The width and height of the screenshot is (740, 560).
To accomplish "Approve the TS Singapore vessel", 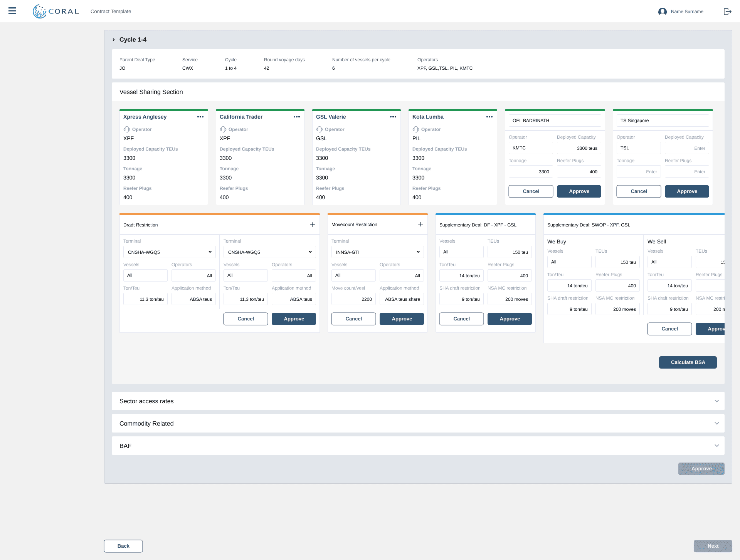I will pos(687,191).
